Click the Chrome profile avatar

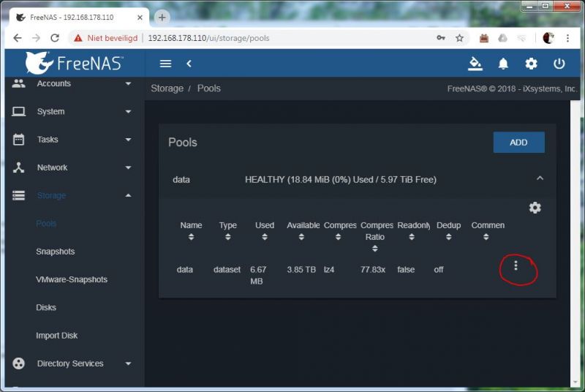coord(548,38)
